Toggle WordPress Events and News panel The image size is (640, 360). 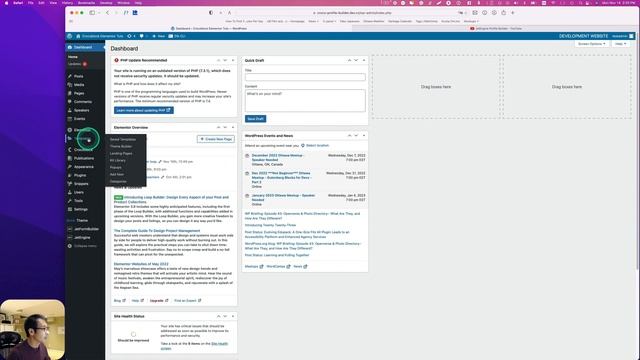coord(364,136)
